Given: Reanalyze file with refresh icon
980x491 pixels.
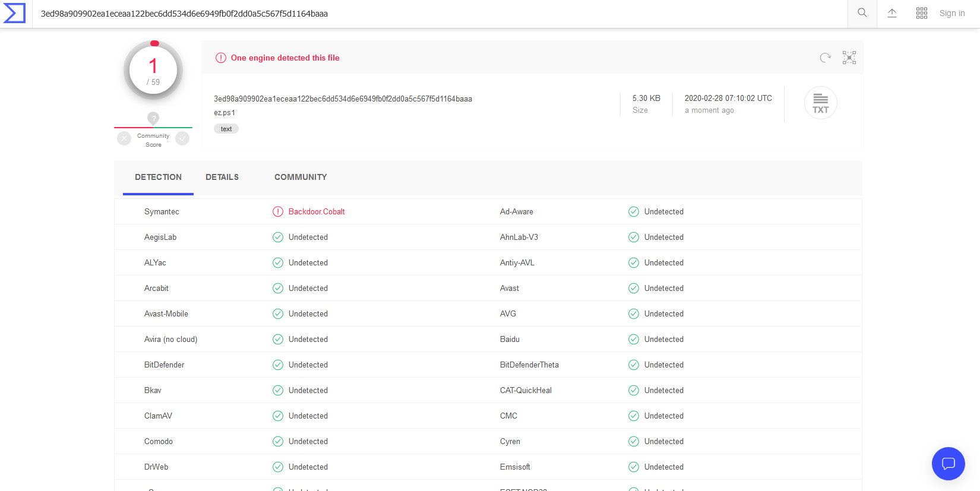Looking at the screenshot, I should [x=826, y=58].
